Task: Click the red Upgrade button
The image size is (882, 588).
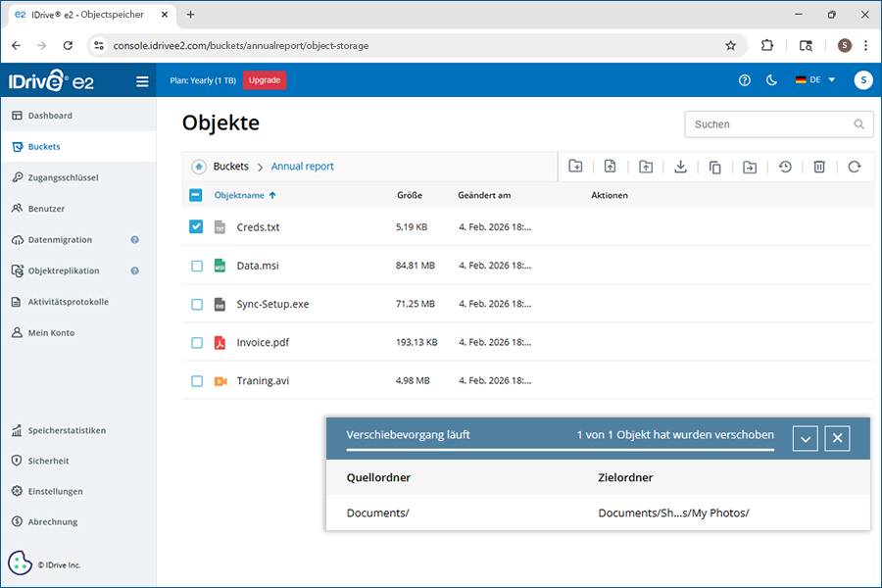Action: coord(264,80)
